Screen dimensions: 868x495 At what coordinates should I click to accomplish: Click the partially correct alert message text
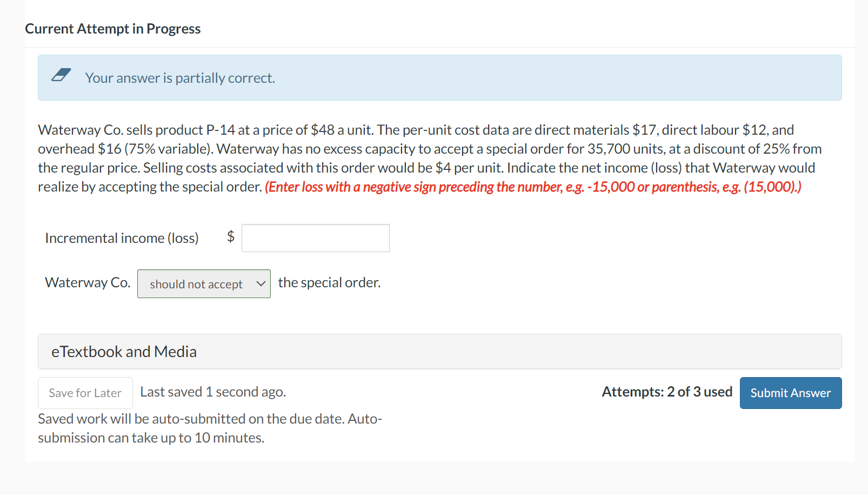(179, 77)
